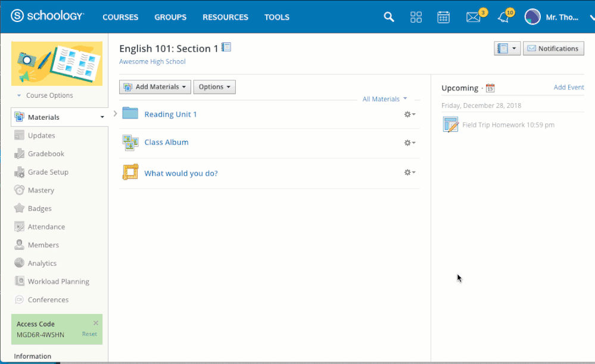Open the search magnifier in header
595x364 pixels.
[388, 17]
